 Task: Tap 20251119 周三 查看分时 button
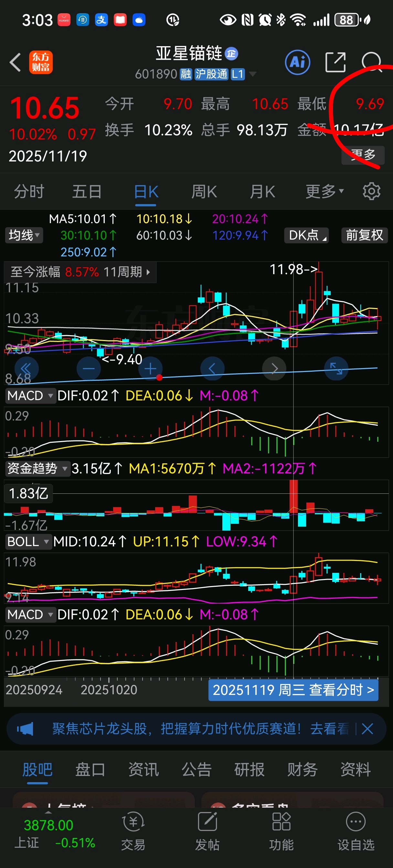[x=293, y=690]
